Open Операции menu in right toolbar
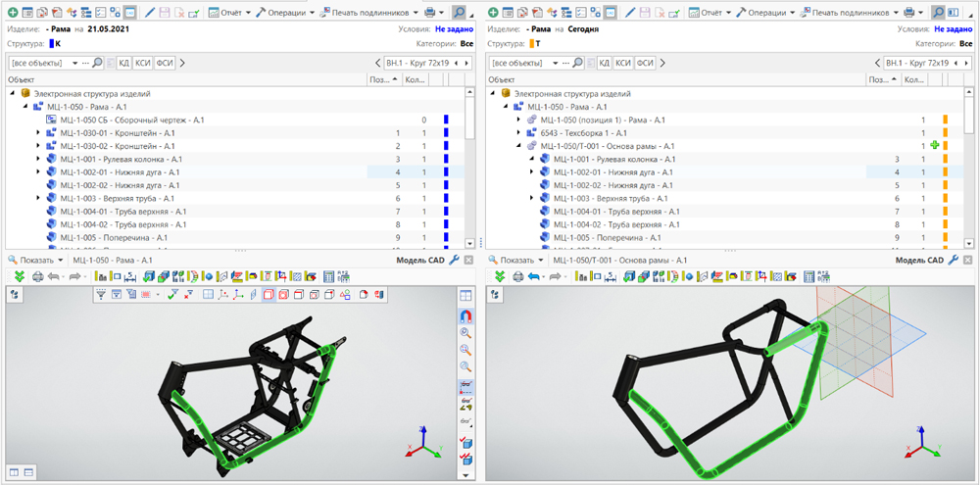The height and width of the screenshot is (485, 980). pos(765,13)
